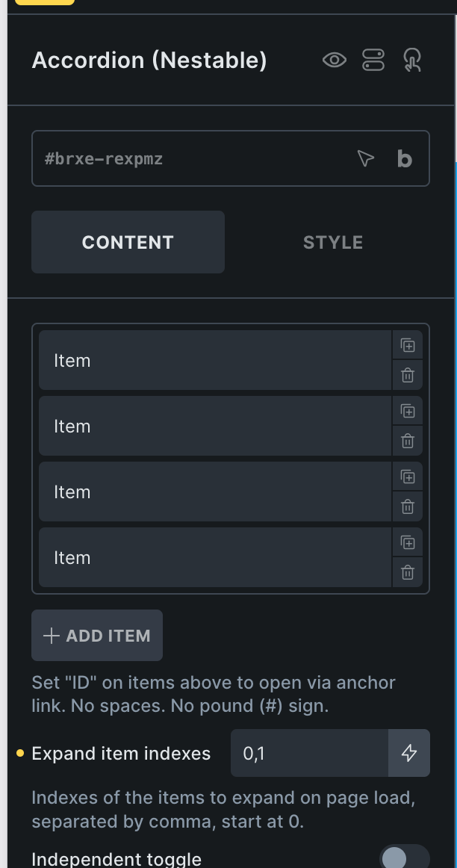Open the interactions pointer-hand icon

411,61
